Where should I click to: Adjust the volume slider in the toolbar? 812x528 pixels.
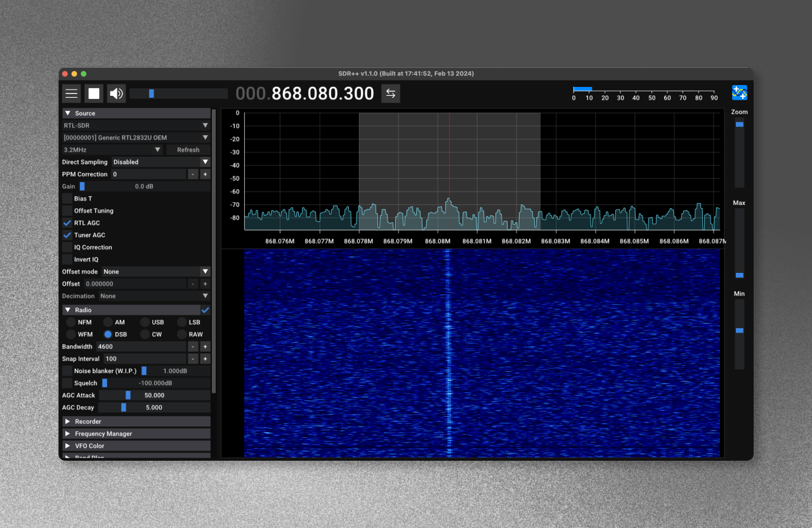[x=178, y=94]
